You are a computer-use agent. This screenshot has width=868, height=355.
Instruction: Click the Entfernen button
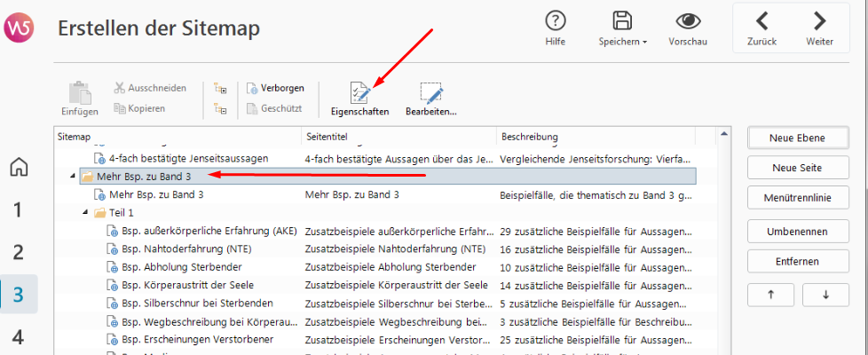pyautogui.click(x=797, y=261)
